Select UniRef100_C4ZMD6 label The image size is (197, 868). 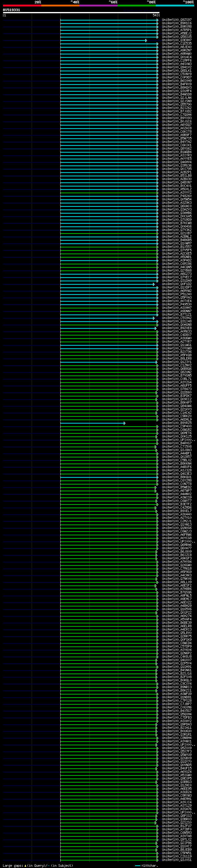(176, 508)
